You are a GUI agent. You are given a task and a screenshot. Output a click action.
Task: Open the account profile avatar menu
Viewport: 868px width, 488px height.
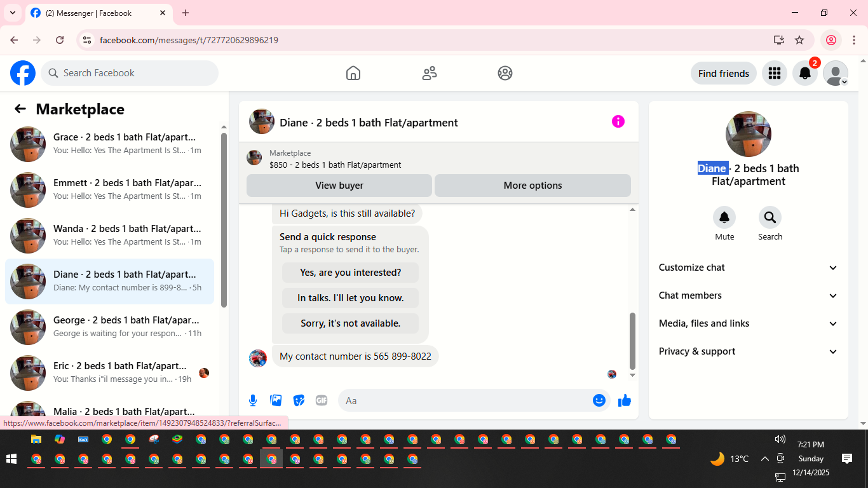tap(836, 73)
